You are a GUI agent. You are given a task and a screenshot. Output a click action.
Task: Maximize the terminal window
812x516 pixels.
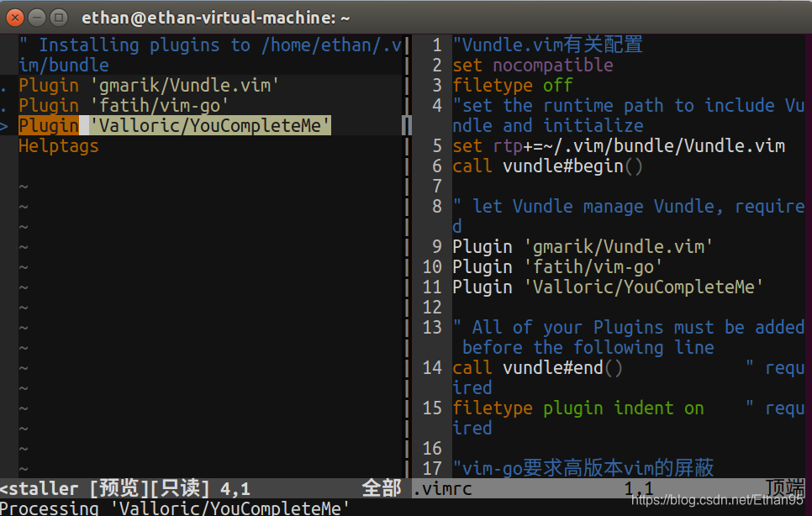click(x=59, y=18)
